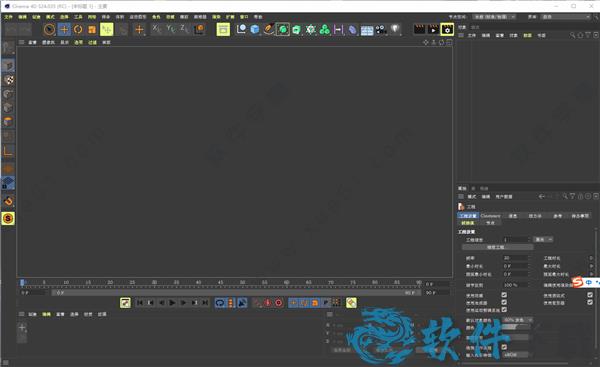Toggle the upper right-column checkbox

click(590, 295)
